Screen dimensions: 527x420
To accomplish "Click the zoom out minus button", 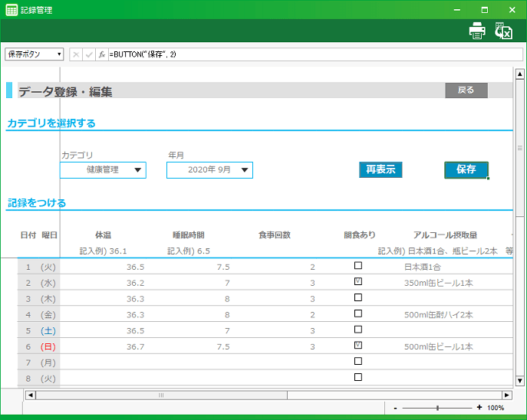I will [x=396, y=408].
